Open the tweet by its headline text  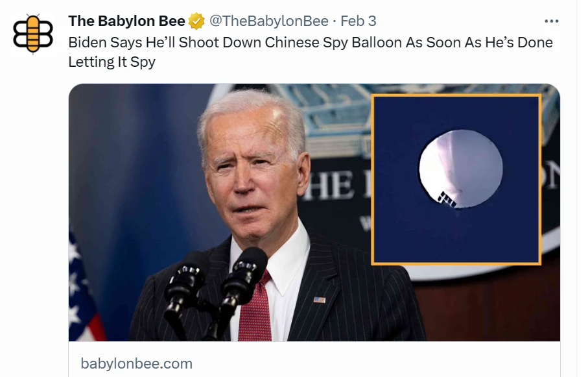tap(311, 52)
